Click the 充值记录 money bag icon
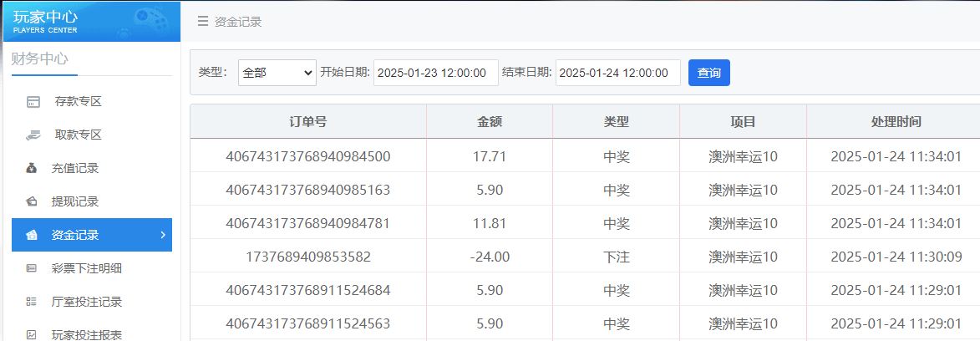980x341 pixels. point(32,168)
